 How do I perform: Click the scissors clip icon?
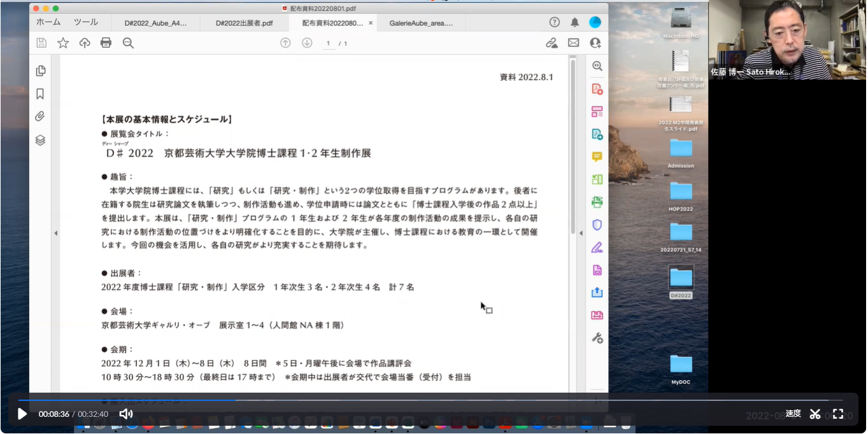tap(815, 414)
